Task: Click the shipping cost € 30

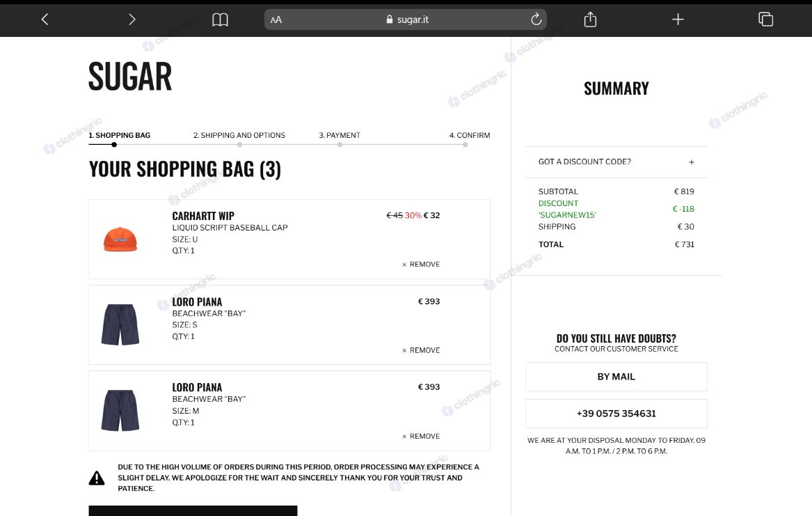Action: 685,227
